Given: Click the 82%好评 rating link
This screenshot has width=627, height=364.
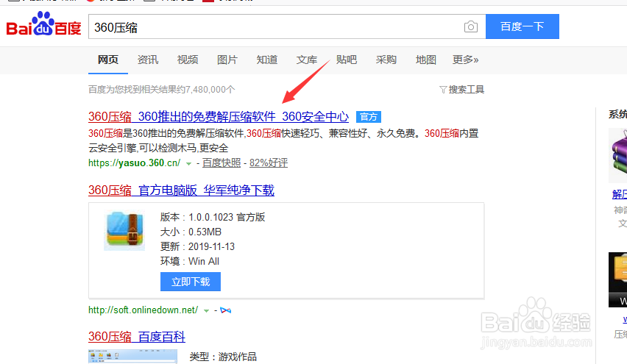Looking at the screenshot, I should pyautogui.click(x=269, y=163).
